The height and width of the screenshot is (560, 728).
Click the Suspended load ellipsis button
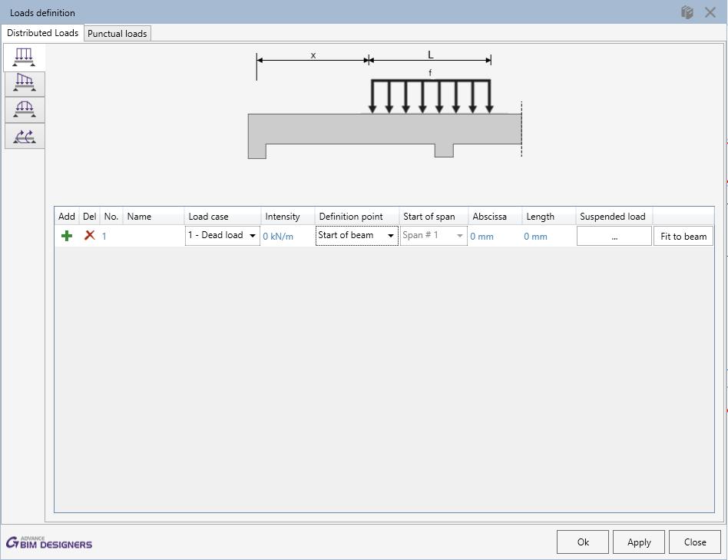point(614,236)
